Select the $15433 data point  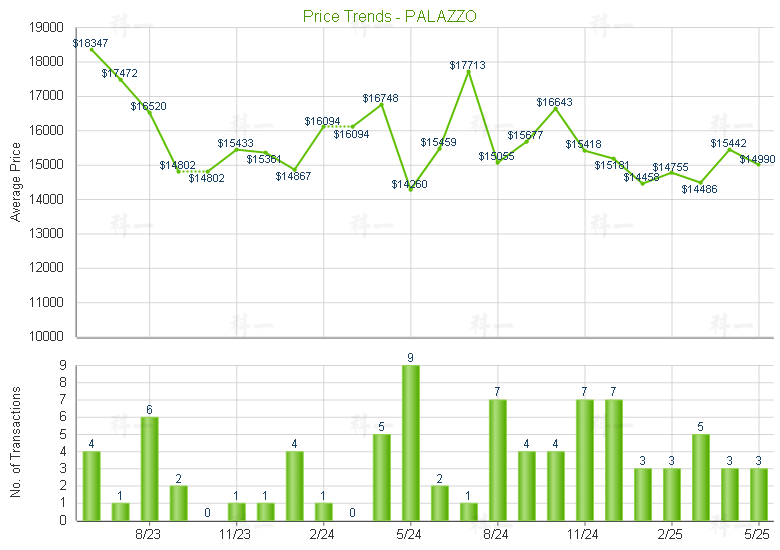236,149
